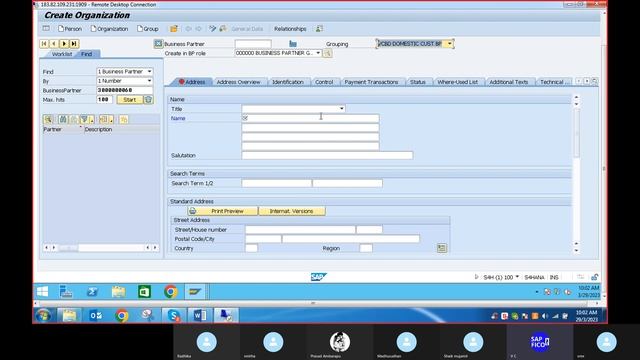Click the filter funnel icon in result toolbar

pyautogui.click(x=84, y=119)
